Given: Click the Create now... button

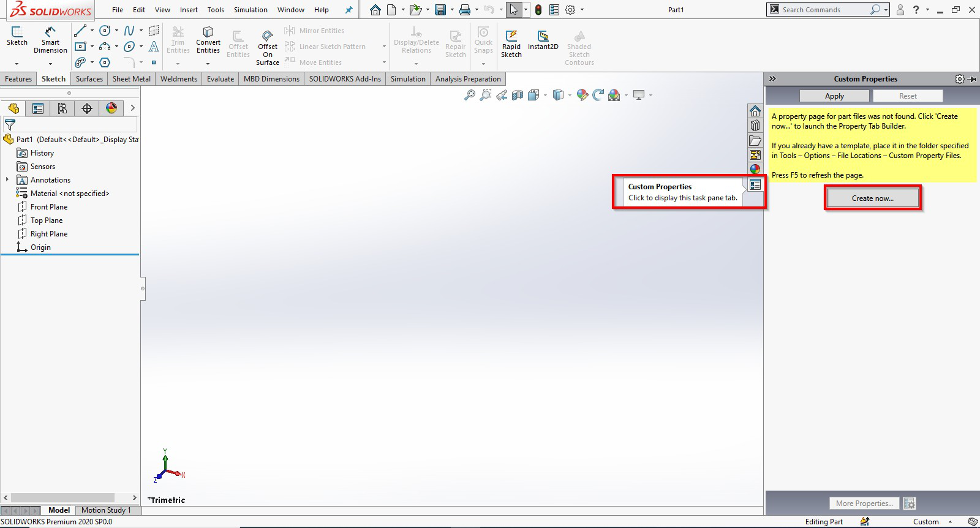Looking at the screenshot, I should click(873, 198).
